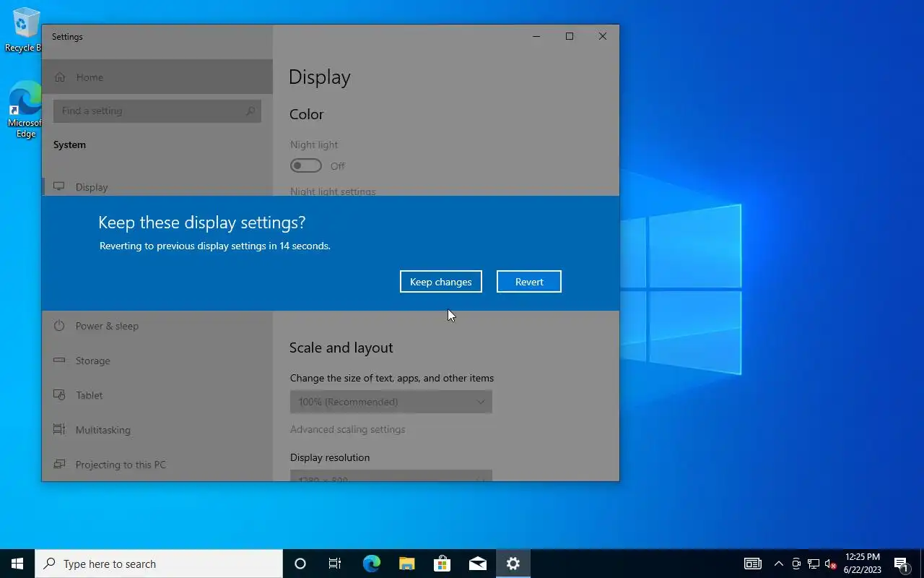Open Night light settings link
The image size is (924, 578).
pyautogui.click(x=333, y=191)
